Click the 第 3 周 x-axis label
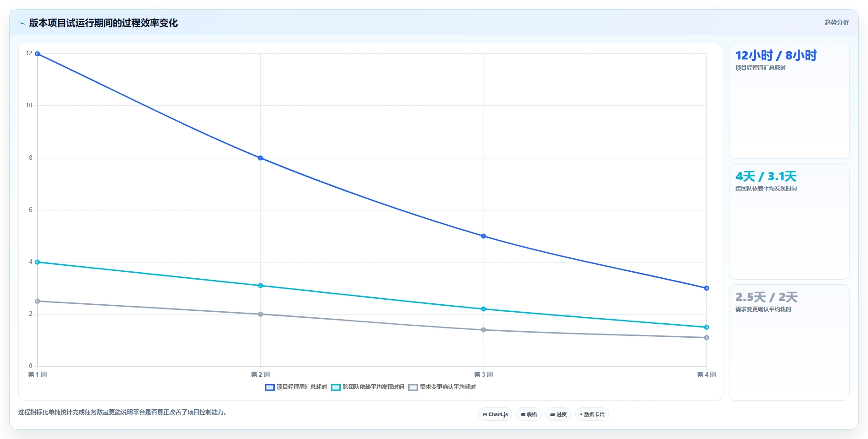868x439 pixels. click(x=484, y=374)
